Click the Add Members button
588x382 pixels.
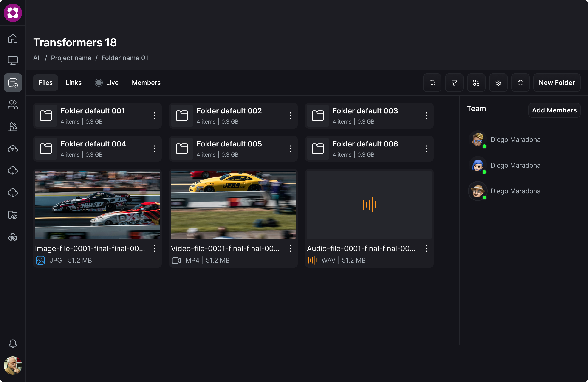pos(554,110)
